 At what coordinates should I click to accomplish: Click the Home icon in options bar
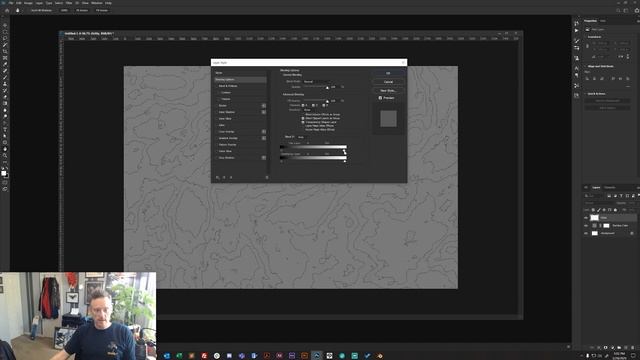7,10
